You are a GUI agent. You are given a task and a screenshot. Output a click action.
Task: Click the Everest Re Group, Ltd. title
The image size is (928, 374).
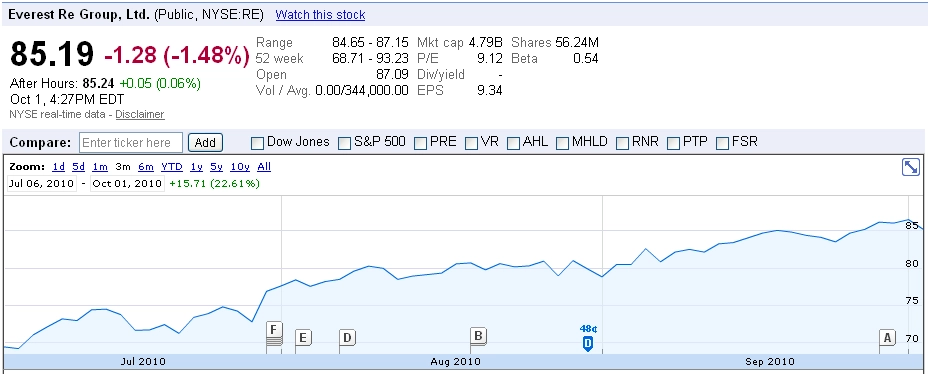click(80, 15)
